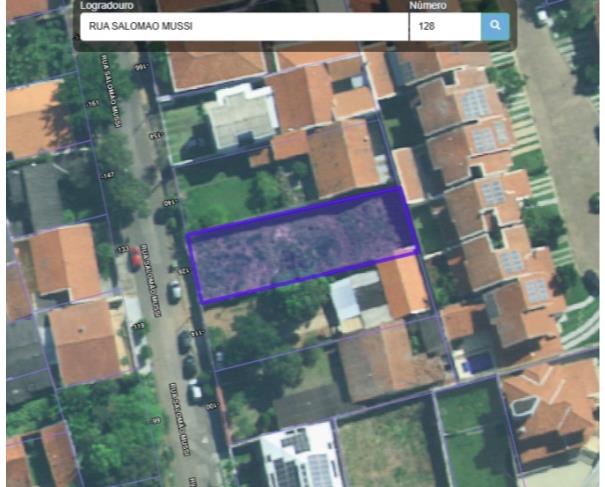Viewport: 605px width, 487px height.
Task: Click the magnifier search button
Action: tap(495, 26)
